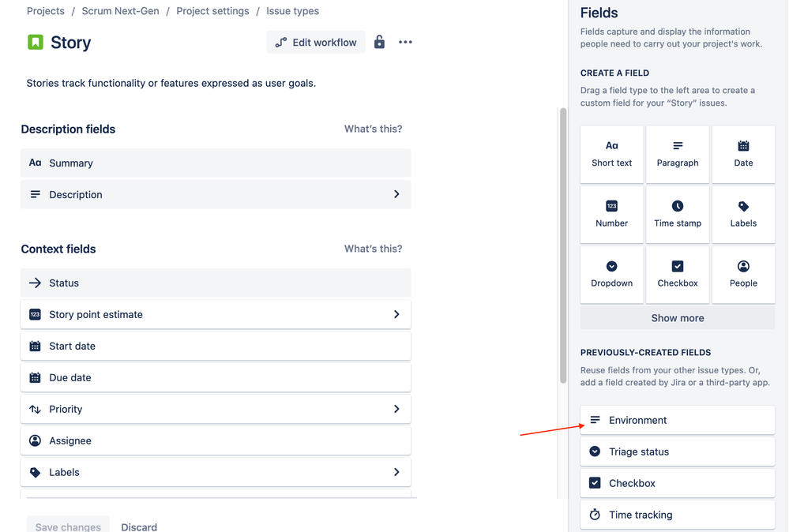Select the Short text field type
Image resolution: width=789 pixels, height=532 pixels.
612,155
